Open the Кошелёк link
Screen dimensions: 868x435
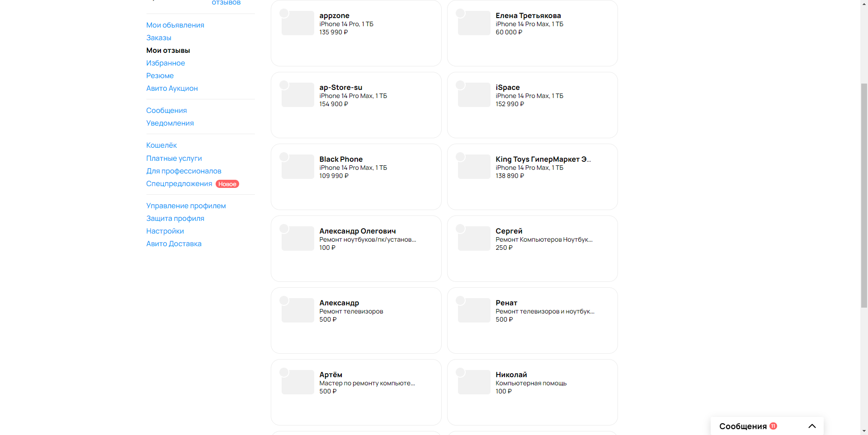pos(161,145)
